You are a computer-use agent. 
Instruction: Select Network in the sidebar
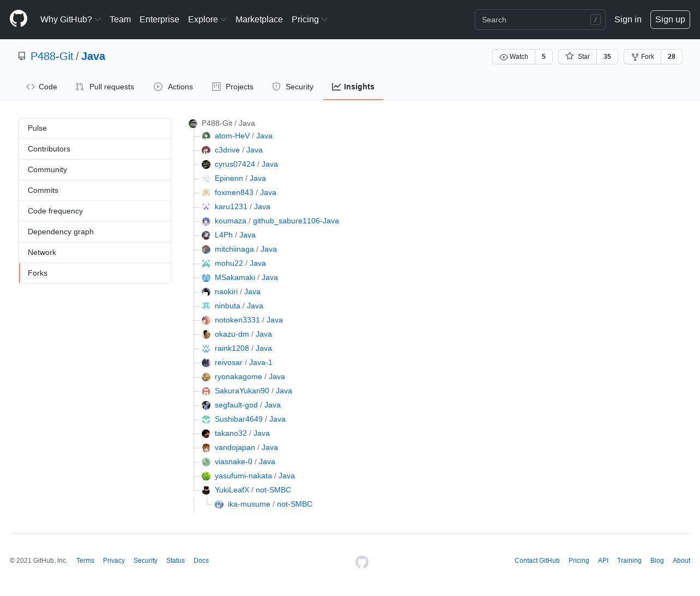95,253
